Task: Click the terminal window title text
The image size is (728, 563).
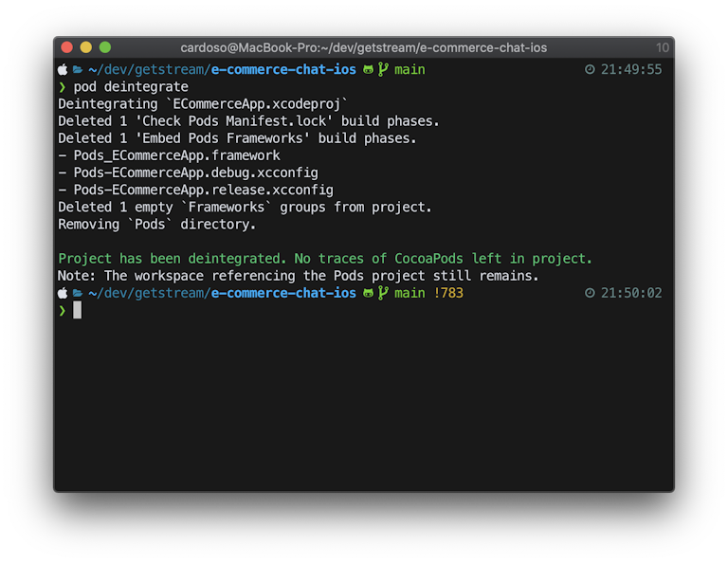Action: (x=364, y=47)
